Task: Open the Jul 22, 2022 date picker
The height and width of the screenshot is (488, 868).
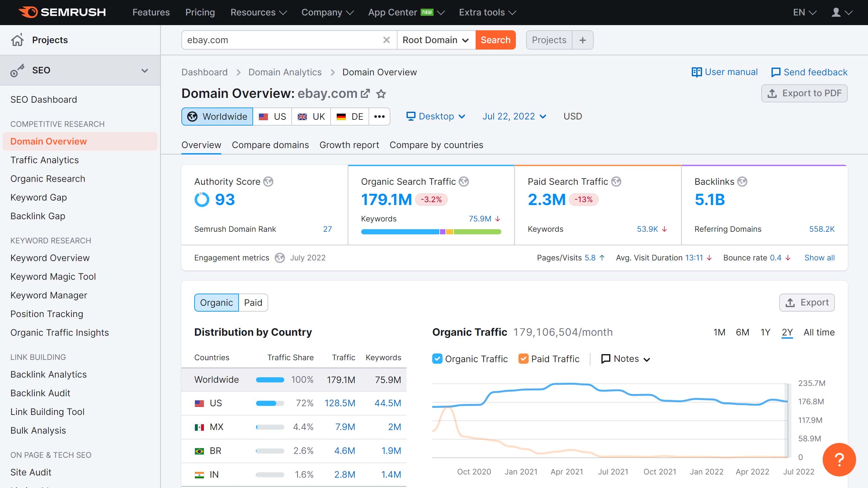Action: tap(514, 116)
